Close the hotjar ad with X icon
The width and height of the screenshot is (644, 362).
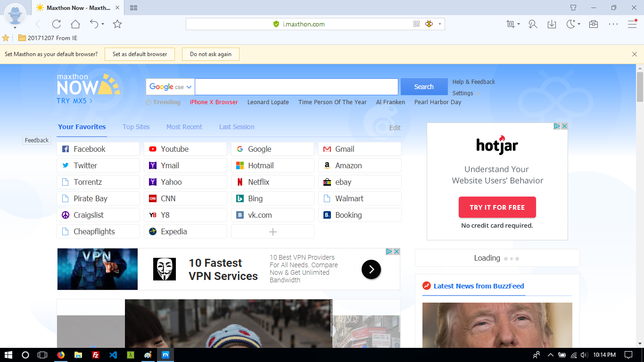pos(564,126)
